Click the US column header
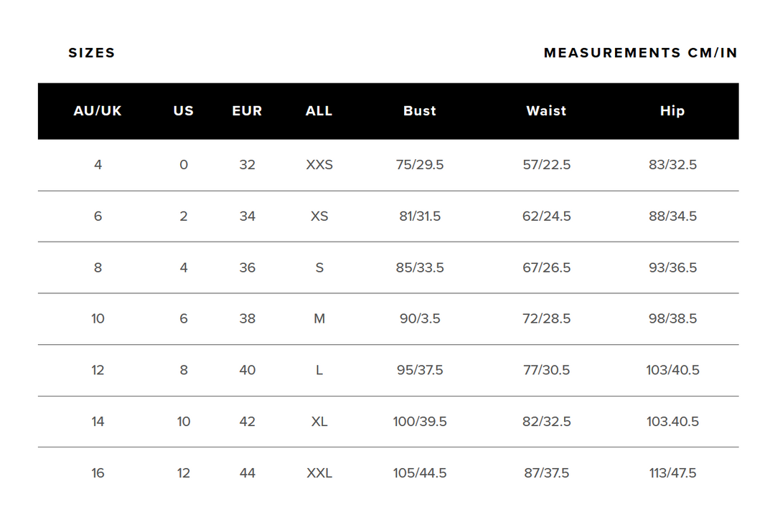 [184, 111]
